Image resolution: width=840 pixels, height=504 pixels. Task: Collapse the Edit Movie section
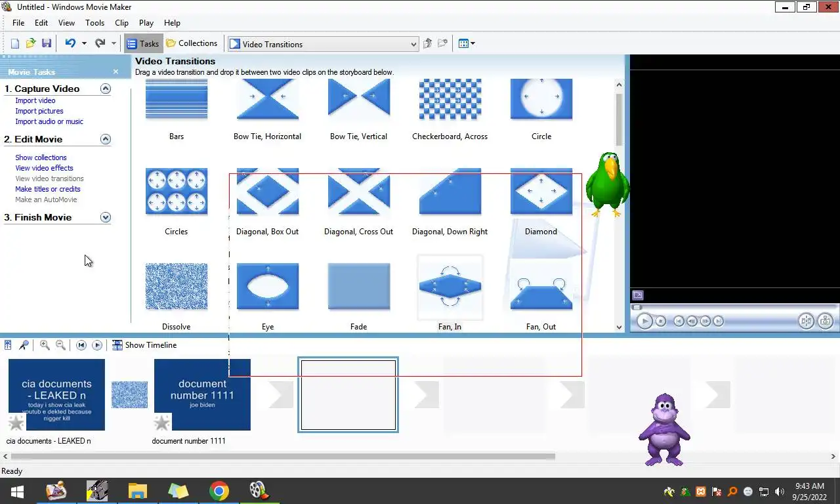[106, 139]
